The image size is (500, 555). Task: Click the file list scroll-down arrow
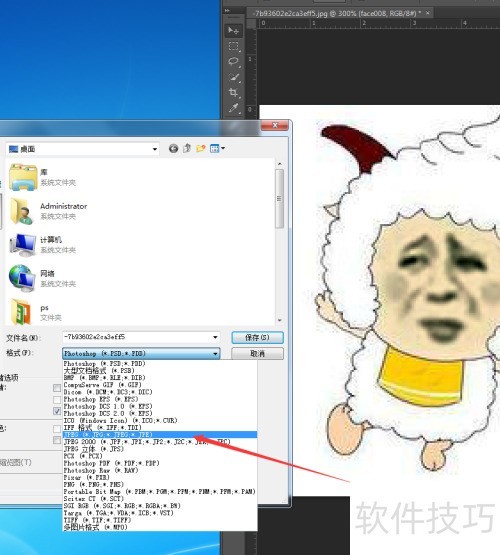click(280, 320)
